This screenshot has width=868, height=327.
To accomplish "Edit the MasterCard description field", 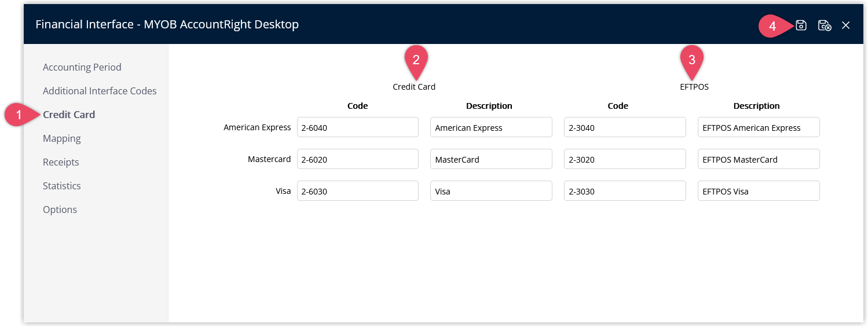I will tap(491, 159).
